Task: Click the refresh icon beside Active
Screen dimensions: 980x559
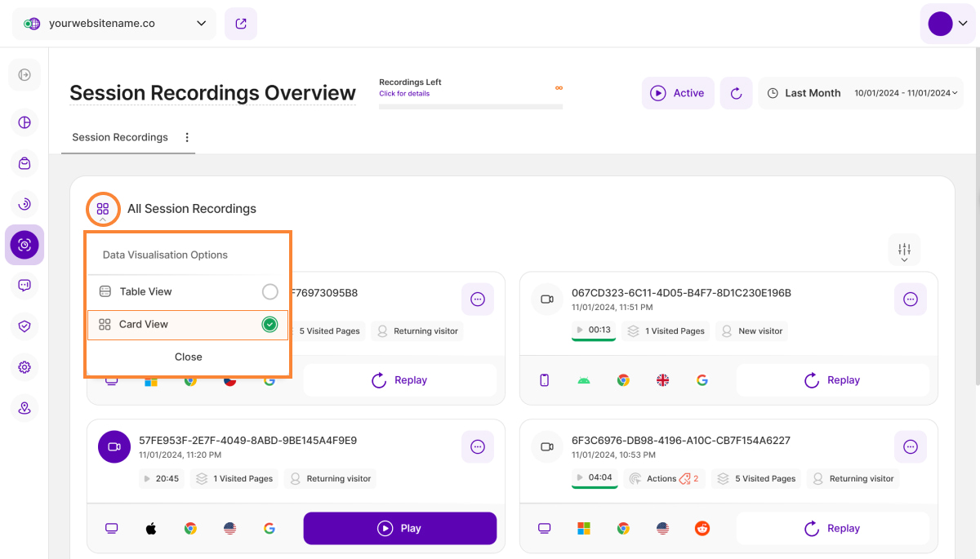Action: 736,93
